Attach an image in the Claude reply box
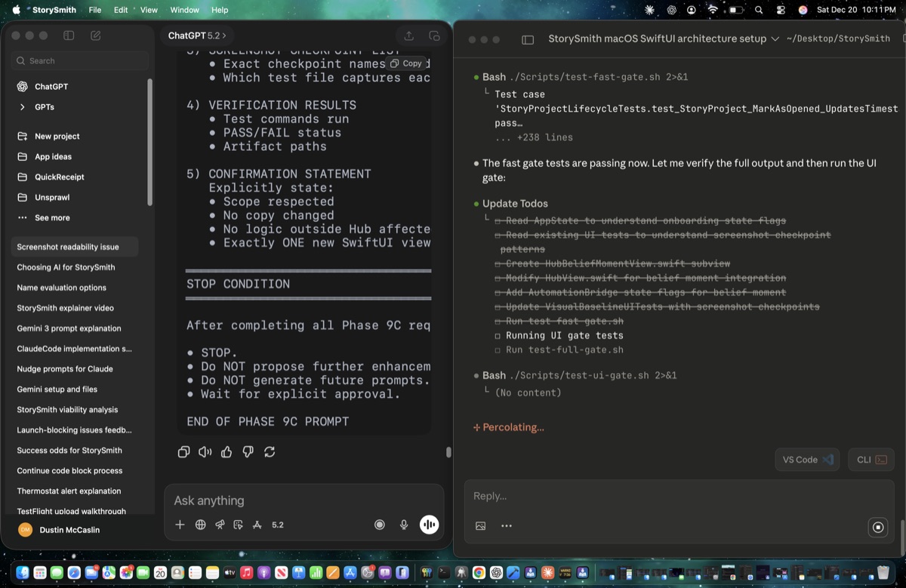The width and height of the screenshot is (906, 588). (x=480, y=525)
